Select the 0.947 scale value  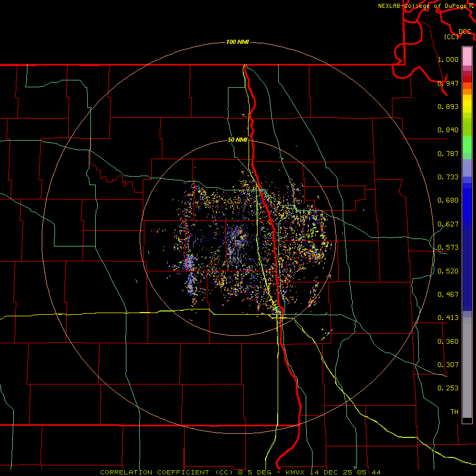[448, 83]
